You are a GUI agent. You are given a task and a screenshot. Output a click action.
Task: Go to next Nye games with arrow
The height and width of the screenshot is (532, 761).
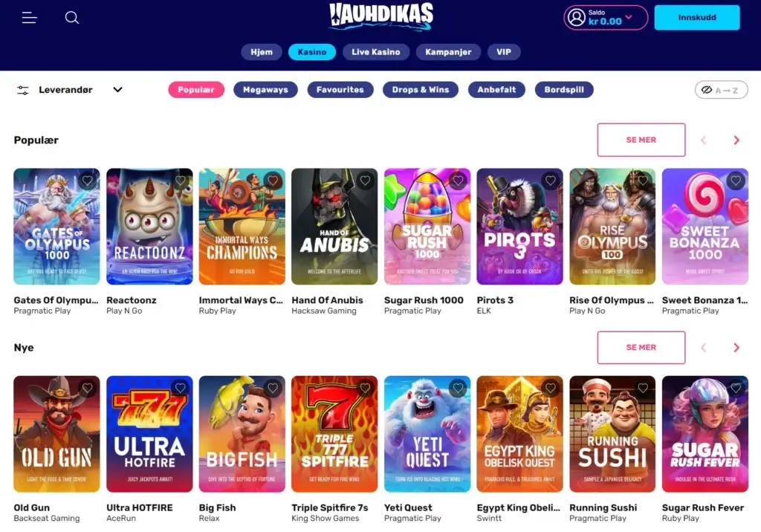pos(736,348)
